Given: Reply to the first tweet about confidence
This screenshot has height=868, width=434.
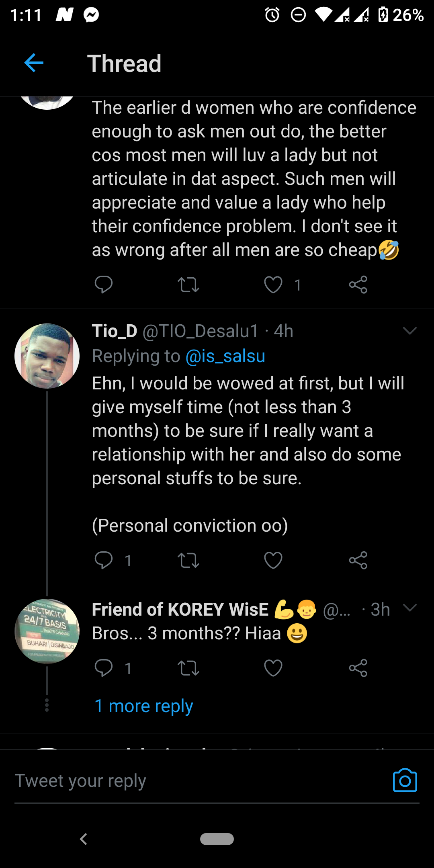Looking at the screenshot, I should tap(103, 285).
